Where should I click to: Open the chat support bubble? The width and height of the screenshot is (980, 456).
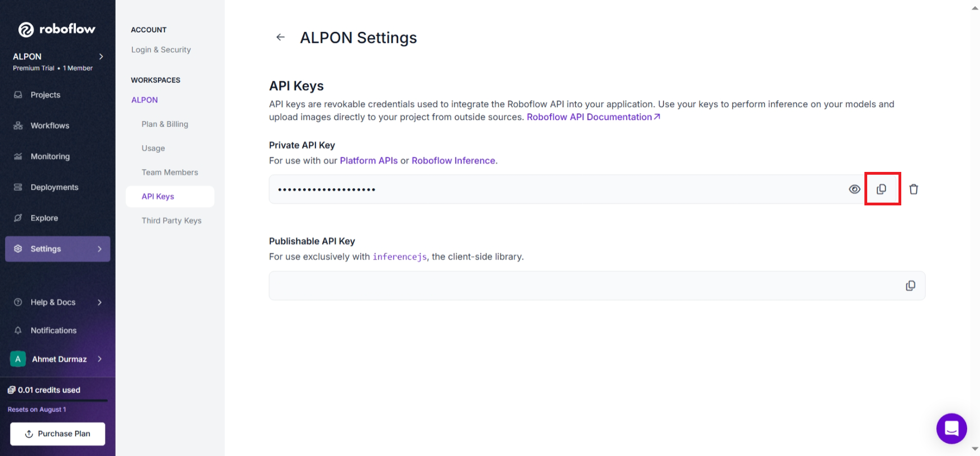pos(952,428)
